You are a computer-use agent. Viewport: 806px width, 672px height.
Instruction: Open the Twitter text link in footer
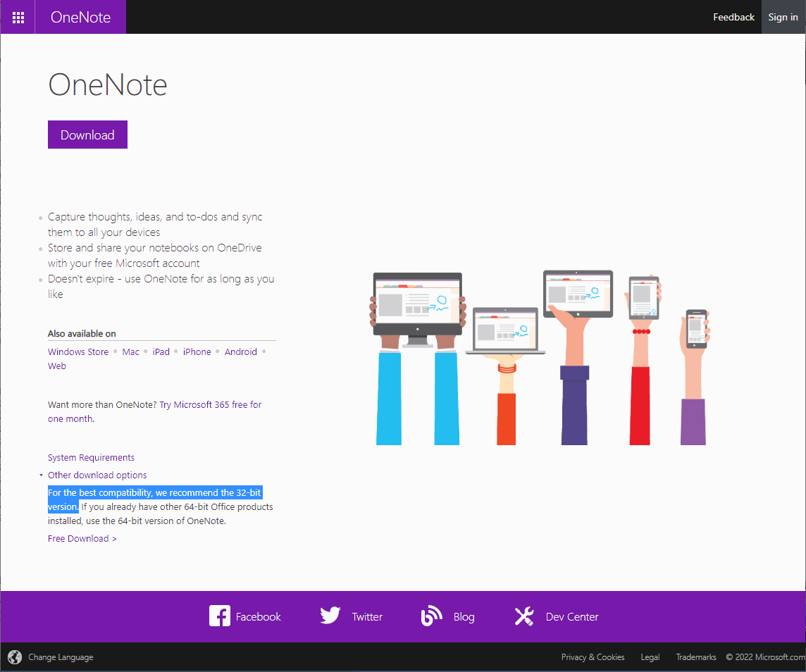pos(367,616)
